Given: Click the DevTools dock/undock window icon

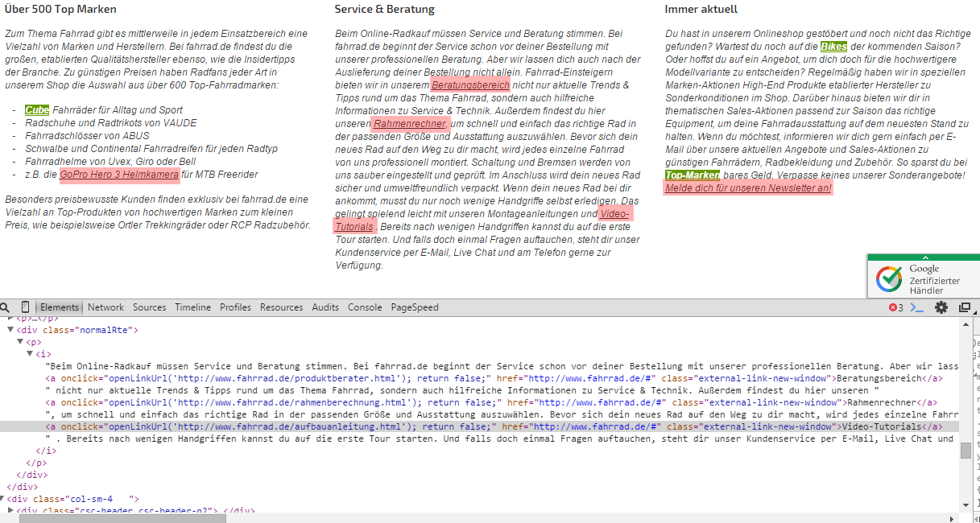Looking at the screenshot, I should click(965, 307).
